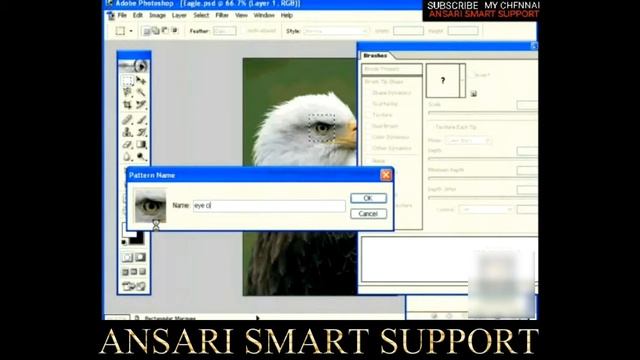This screenshot has height=360, width=640.
Task: Open the Help menu
Action: pos(287,15)
